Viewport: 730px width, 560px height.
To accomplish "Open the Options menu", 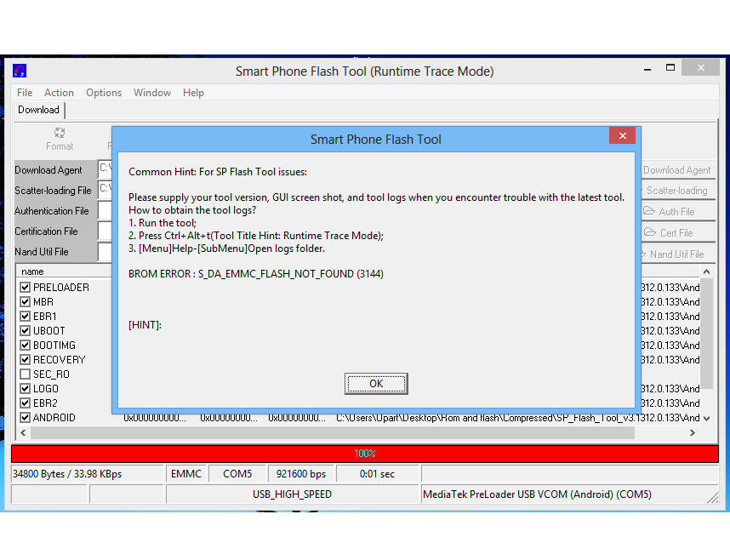I will click(104, 93).
